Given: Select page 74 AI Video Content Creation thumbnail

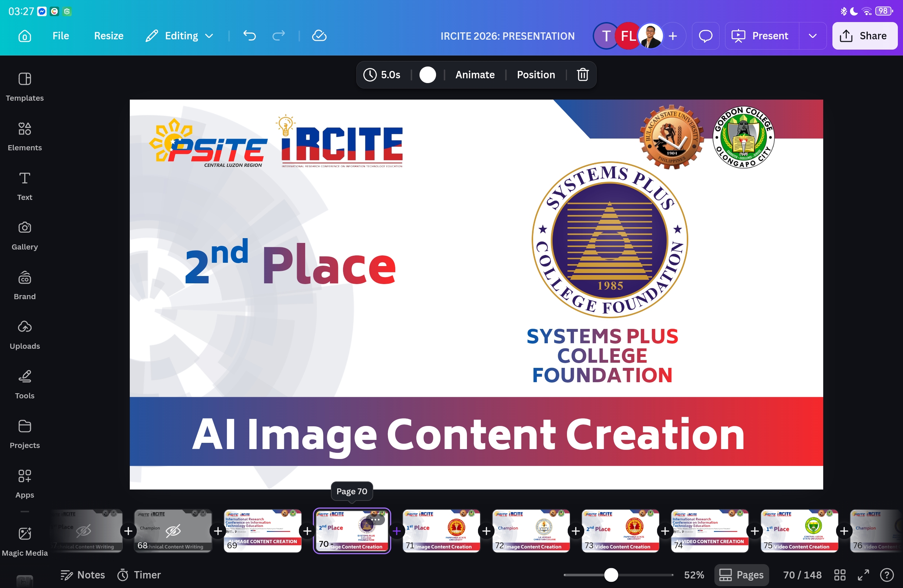Looking at the screenshot, I should 710,531.
